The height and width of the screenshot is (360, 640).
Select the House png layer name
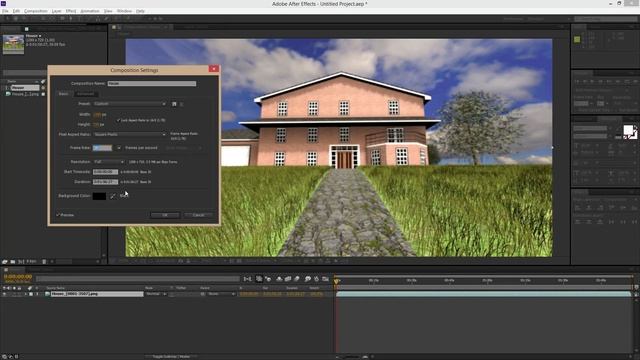point(97,294)
